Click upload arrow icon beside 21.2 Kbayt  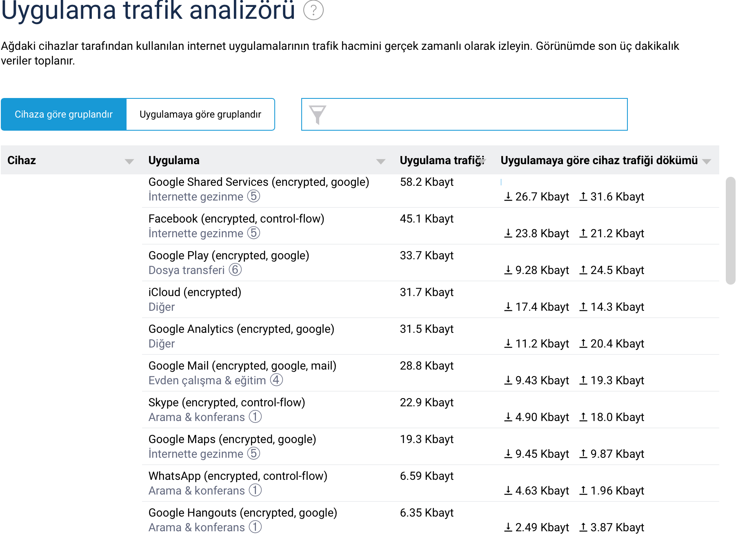pos(583,233)
